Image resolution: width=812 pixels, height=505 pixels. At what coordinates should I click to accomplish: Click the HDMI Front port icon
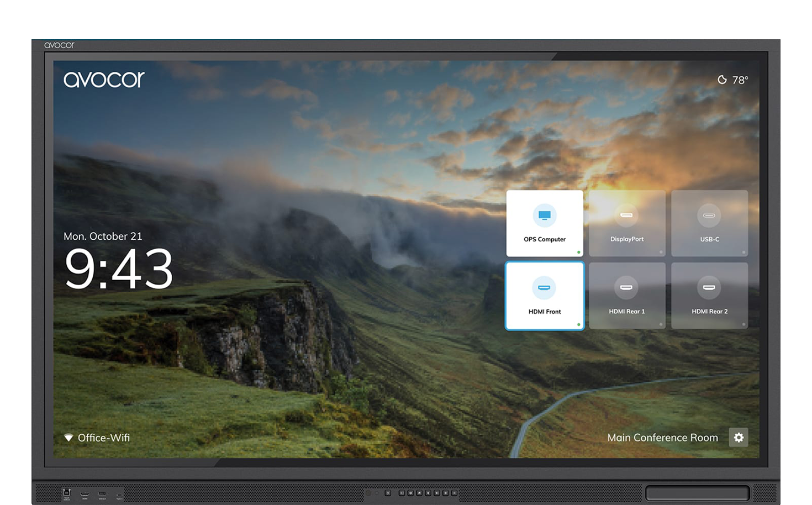[544, 288]
